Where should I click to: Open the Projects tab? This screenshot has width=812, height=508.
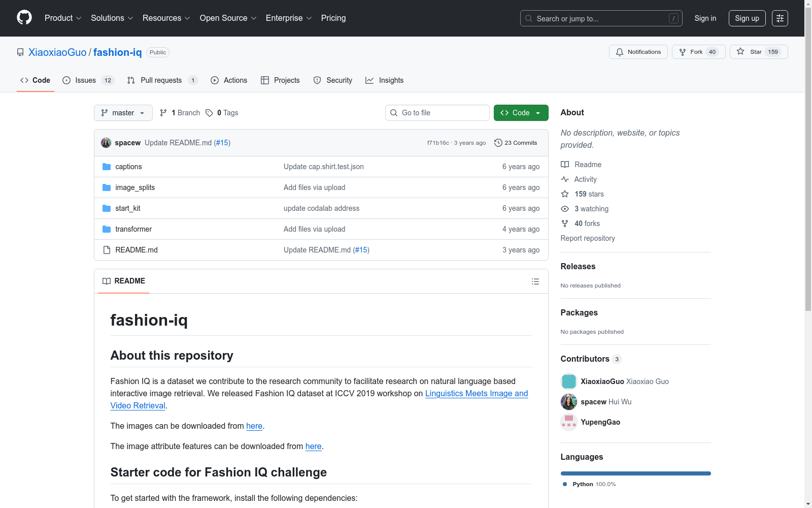(280, 80)
